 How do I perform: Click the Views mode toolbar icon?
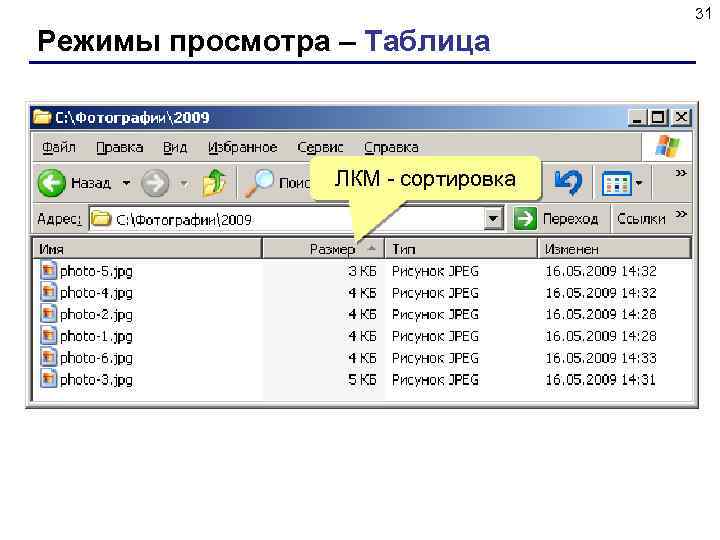(616, 184)
